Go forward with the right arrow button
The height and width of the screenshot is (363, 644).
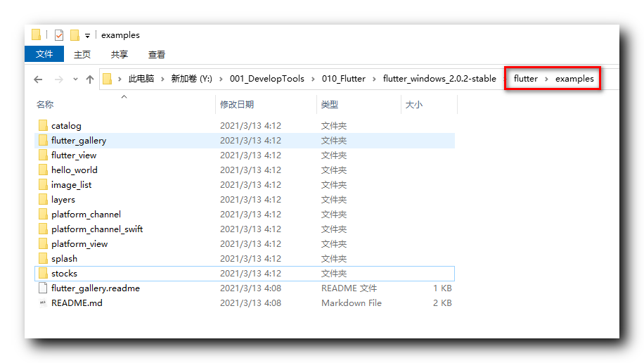(x=59, y=79)
